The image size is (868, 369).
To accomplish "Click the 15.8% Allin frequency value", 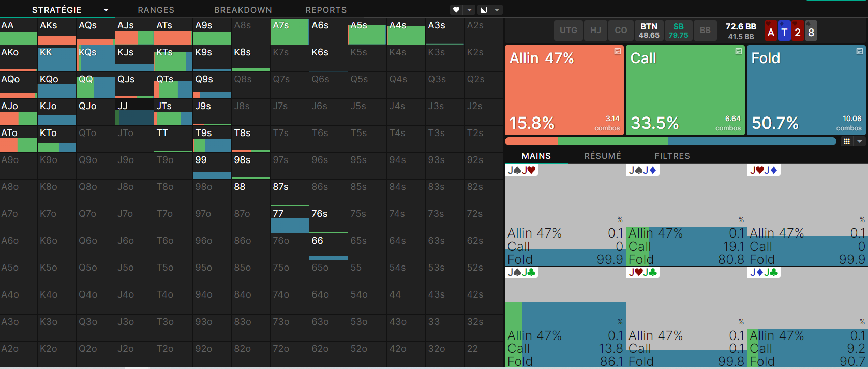I will [x=532, y=123].
